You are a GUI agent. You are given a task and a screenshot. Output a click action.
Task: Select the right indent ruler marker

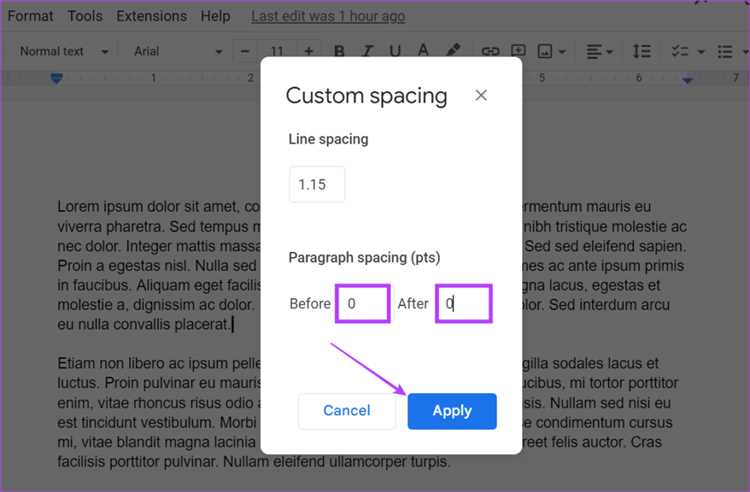click(687, 79)
